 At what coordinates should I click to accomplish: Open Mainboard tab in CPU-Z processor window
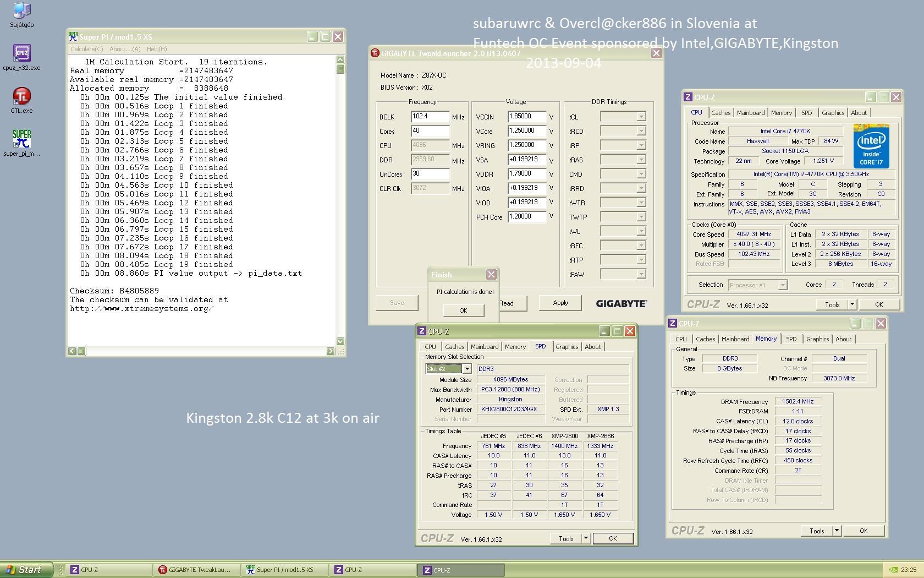coord(751,113)
